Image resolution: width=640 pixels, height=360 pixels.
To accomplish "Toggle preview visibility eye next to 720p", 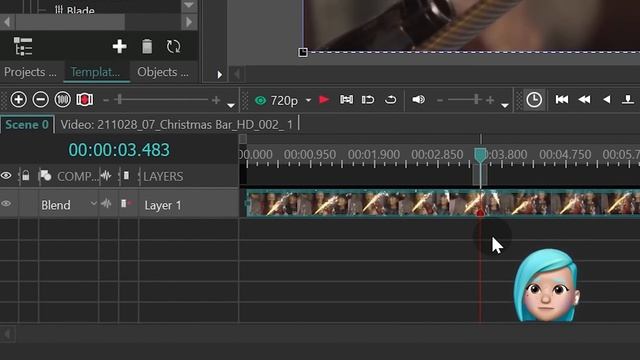I will point(260,100).
